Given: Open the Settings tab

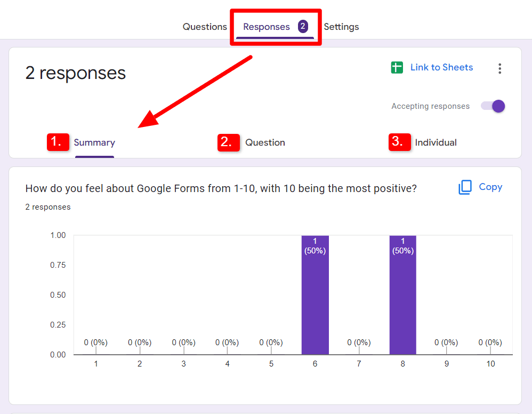Looking at the screenshot, I should click(x=341, y=27).
